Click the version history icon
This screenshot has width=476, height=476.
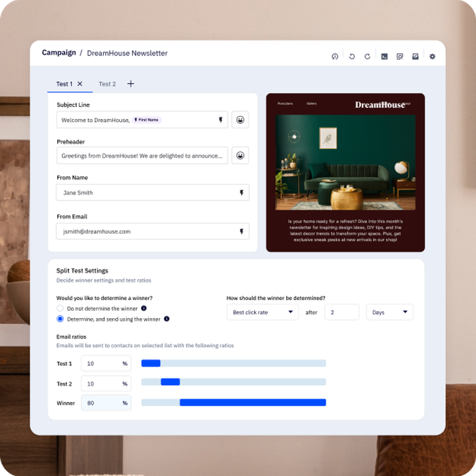[335, 57]
